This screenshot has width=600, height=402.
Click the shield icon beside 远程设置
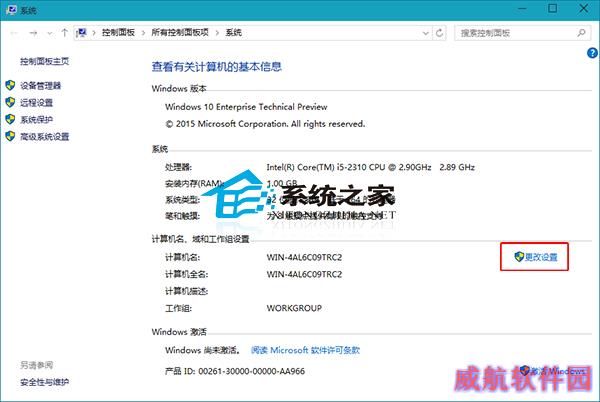coord(10,102)
